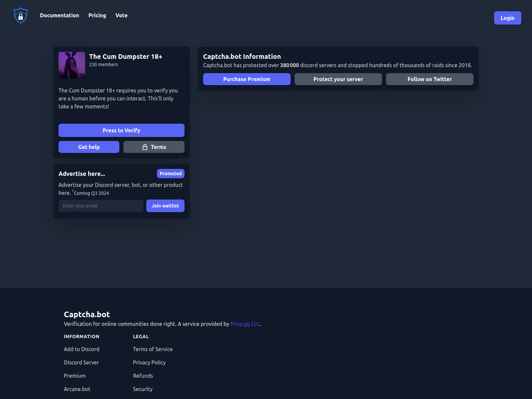This screenshot has width=532, height=399.
Task: Click 'Coming Q3 2024' note
Action: 91,193
